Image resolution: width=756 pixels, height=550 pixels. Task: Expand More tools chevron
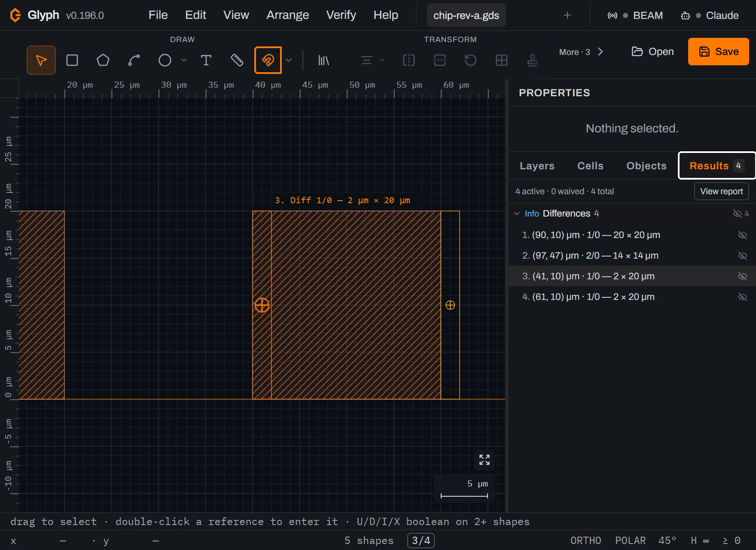click(x=601, y=52)
